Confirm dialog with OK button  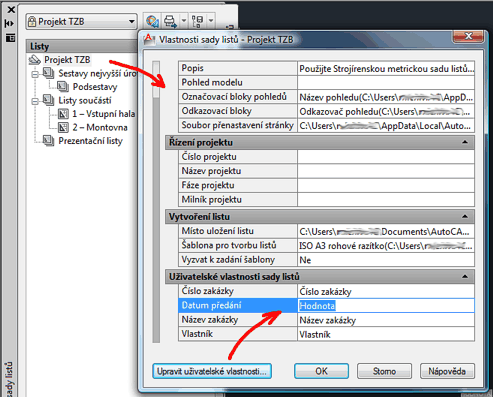321,371
